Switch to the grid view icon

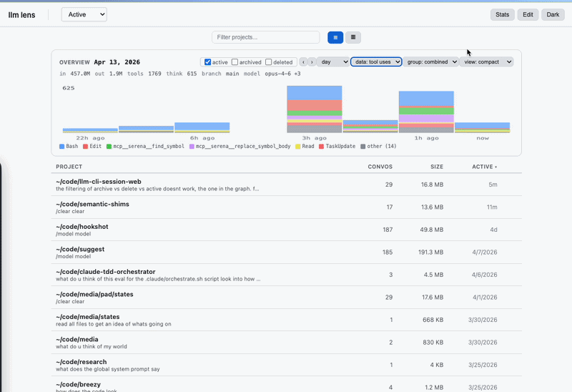coord(353,37)
